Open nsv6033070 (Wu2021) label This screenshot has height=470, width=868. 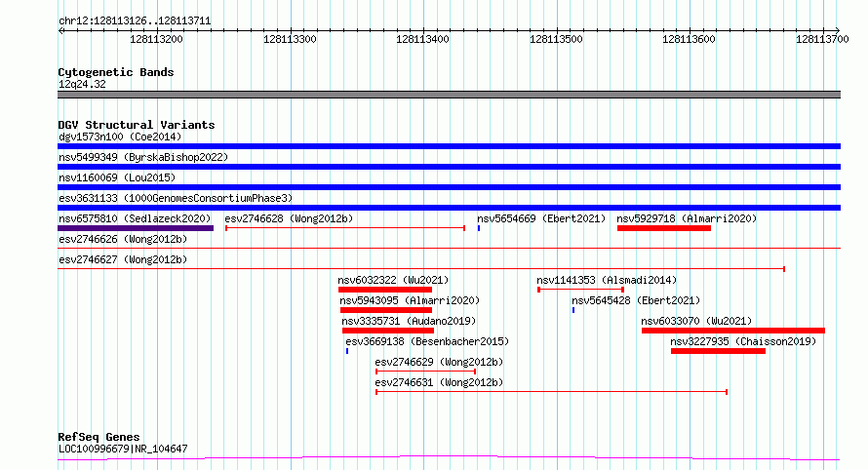click(696, 321)
